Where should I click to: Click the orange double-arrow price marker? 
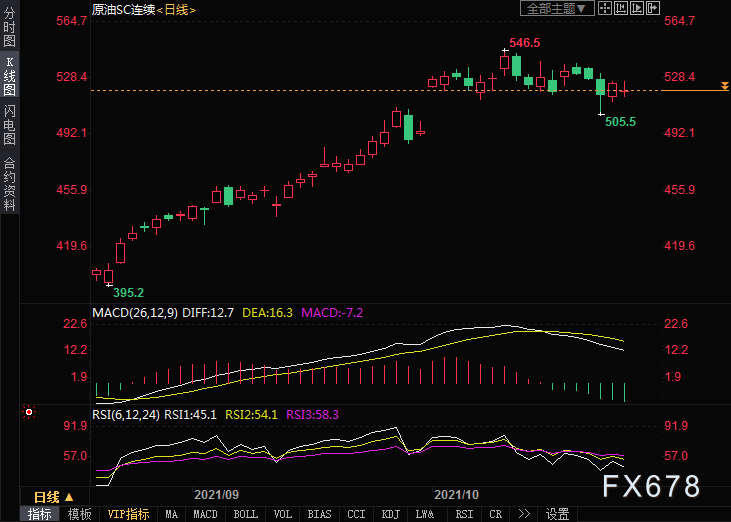[724, 86]
